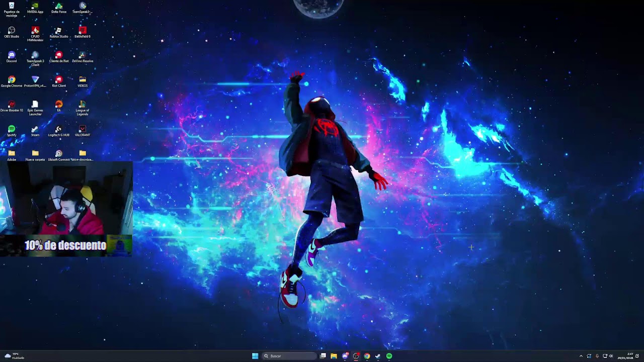Click the Buscar search box in the taskbar
The height and width of the screenshot is (362, 644).
[x=289, y=356]
